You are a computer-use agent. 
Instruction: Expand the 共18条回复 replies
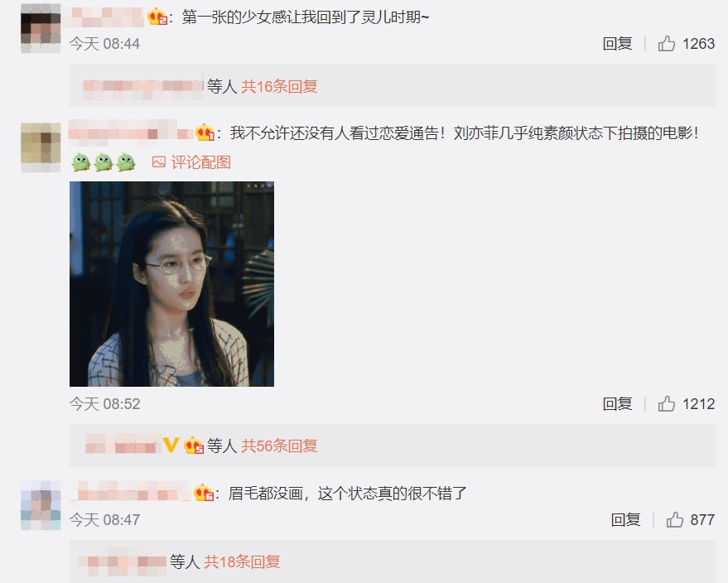243,561
